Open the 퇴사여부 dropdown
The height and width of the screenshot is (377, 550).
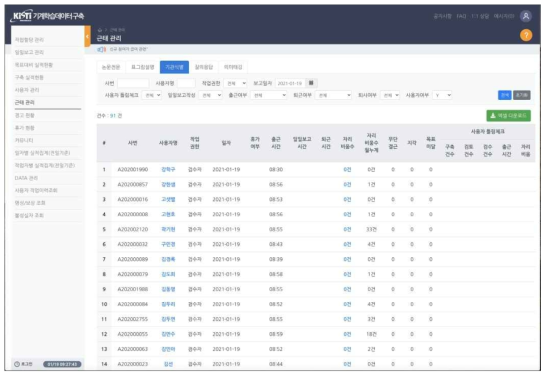click(390, 95)
